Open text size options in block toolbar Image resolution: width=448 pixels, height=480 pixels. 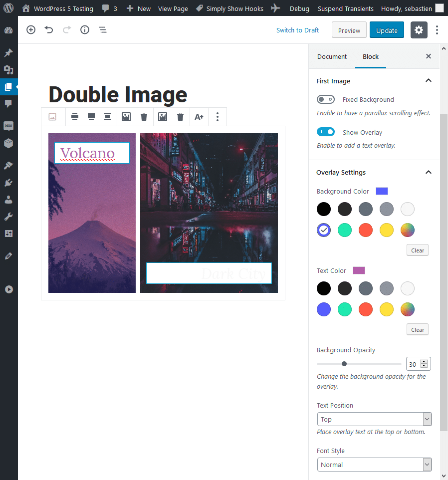199,117
